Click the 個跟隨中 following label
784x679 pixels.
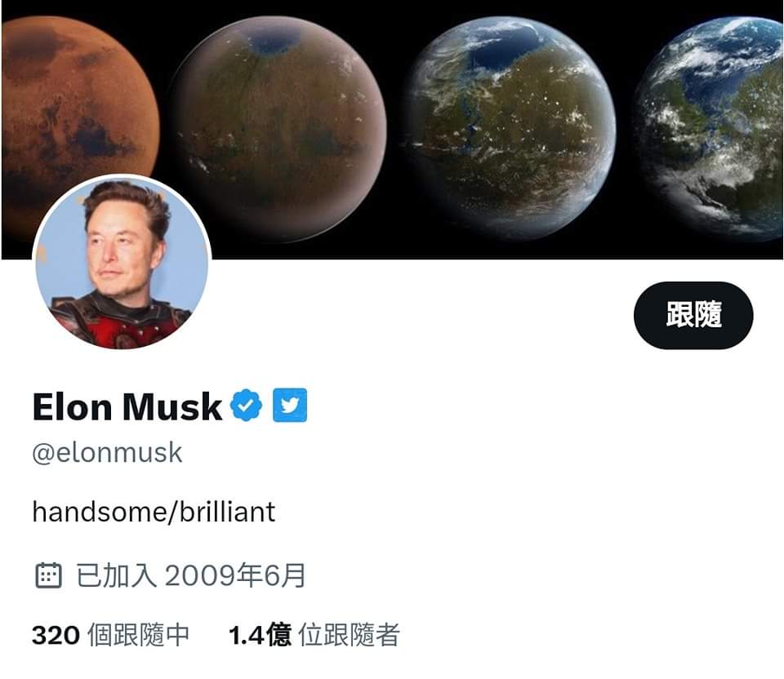click(x=139, y=635)
